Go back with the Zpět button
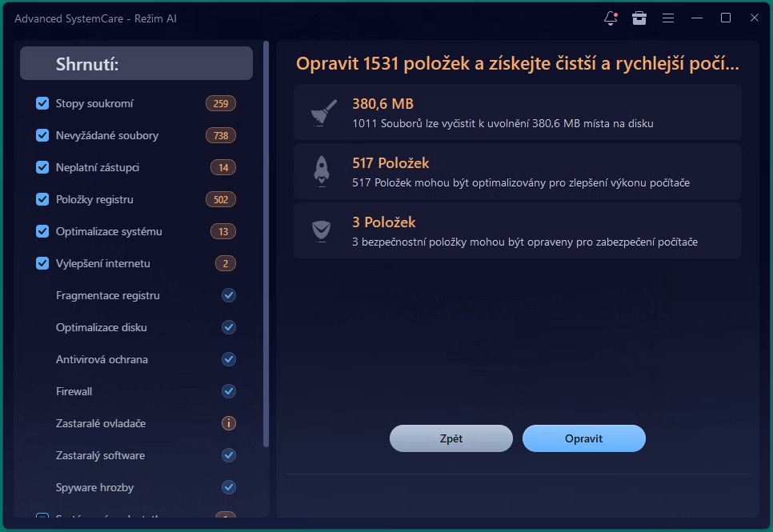Screen dimensions: 773x532 451,438
